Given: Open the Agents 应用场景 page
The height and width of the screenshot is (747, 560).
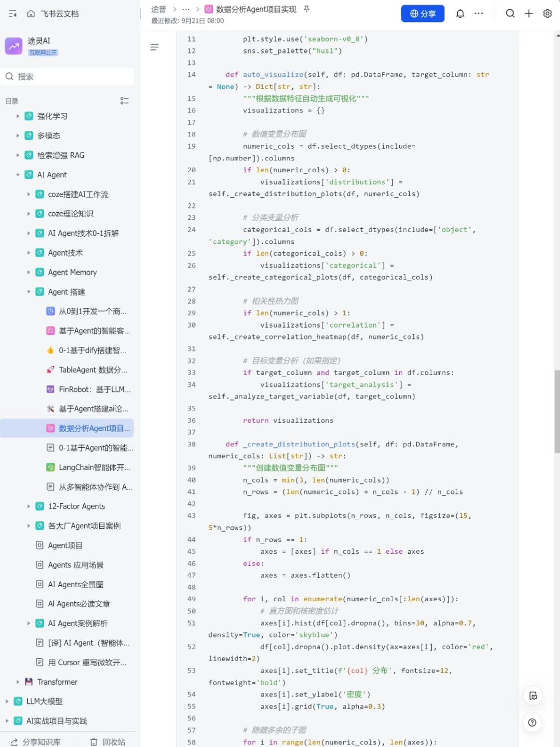Looking at the screenshot, I should (x=76, y=564).
